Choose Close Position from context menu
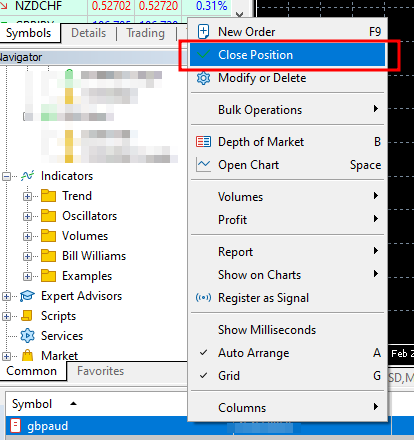Image resolution: width=414 pixels, height=440 pixels. click(x=287, y=55)
